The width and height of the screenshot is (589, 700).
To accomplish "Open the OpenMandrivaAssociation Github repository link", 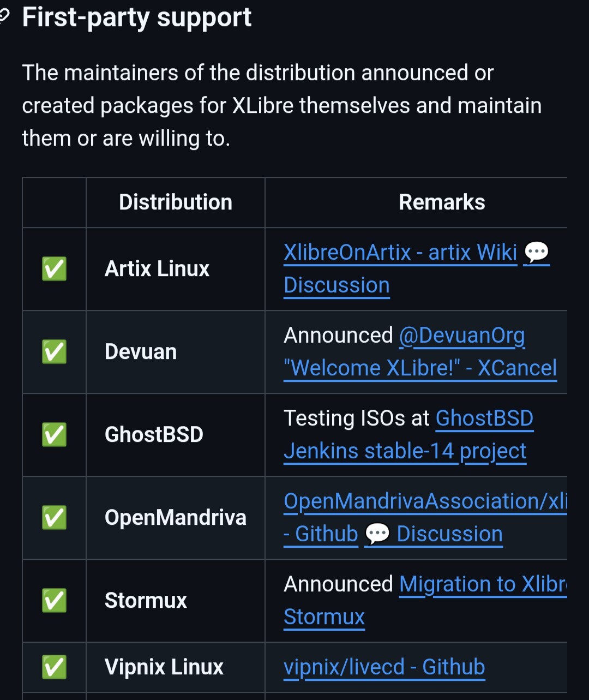I will [425, 518].
